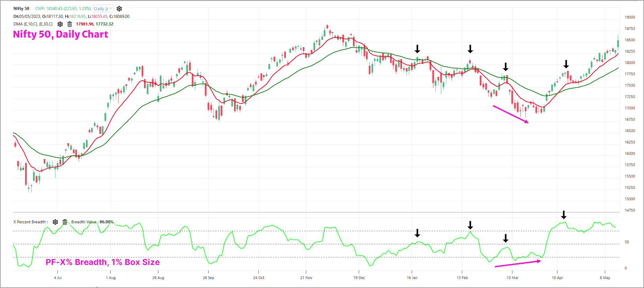This screenshot has width=644, height=288.
Task: Click the 13 Feb date axis label
Action: [x=462, y=278]
